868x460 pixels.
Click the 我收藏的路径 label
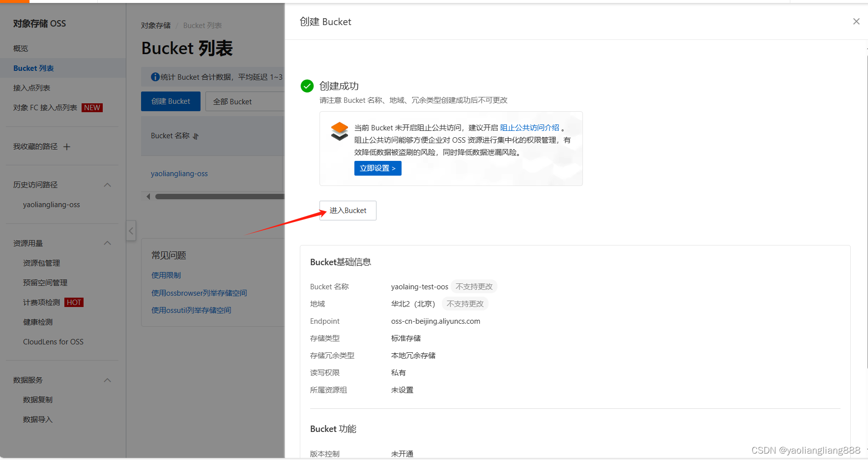coord(35,147)
